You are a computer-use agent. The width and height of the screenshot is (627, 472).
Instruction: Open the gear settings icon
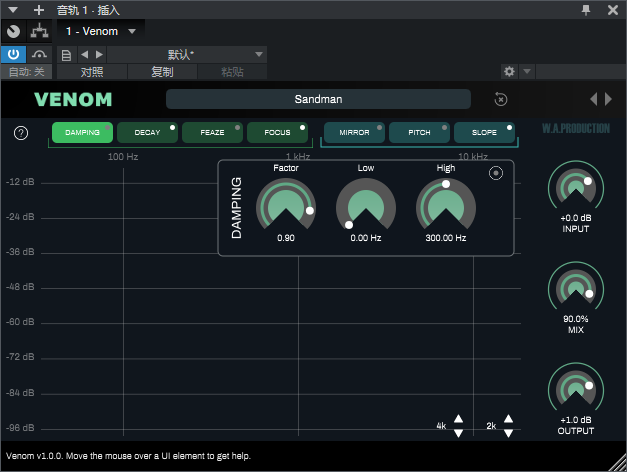click(x=509, y=72)
